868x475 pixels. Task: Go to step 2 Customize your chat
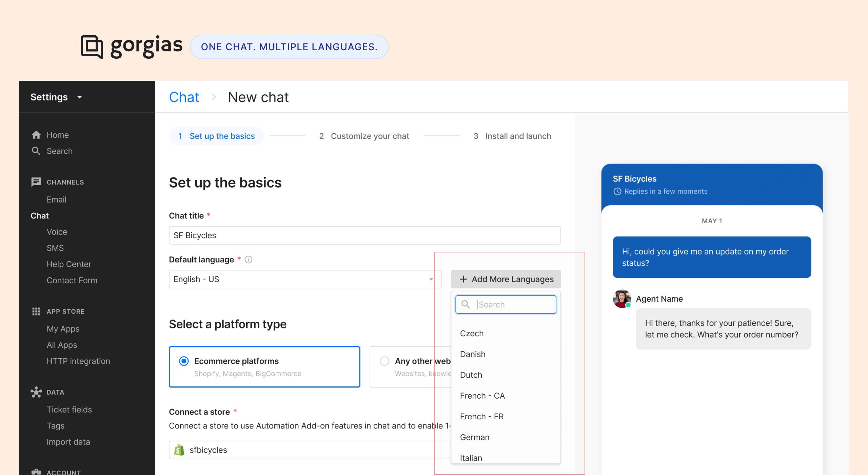coord(364,136)
